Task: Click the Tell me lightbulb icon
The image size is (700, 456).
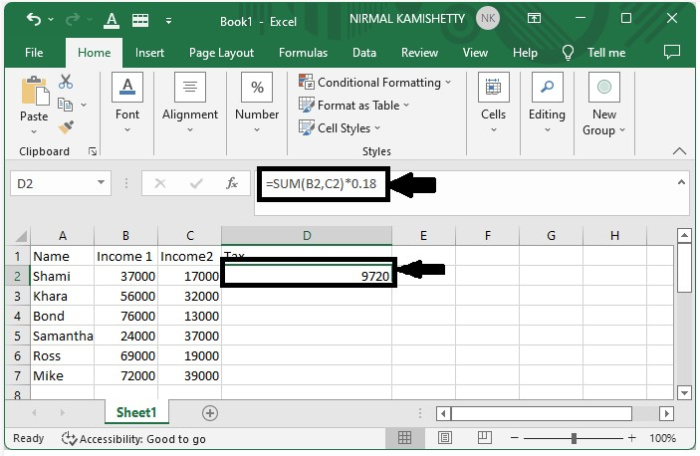Action: point(568,52)
